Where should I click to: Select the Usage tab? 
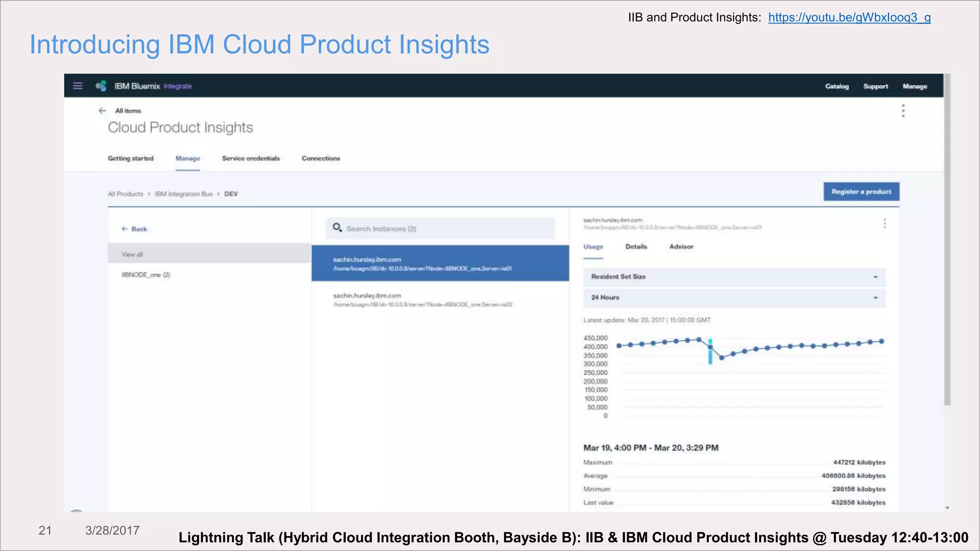pyautogui.click(x=593, y=247)
